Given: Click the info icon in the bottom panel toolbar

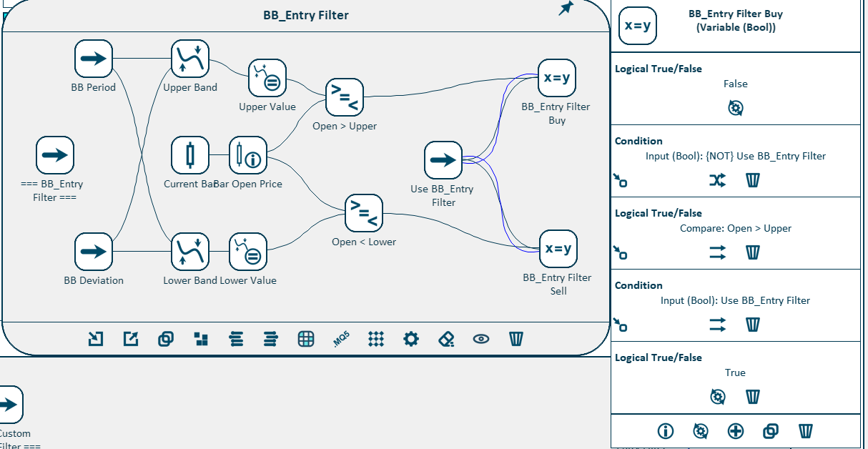Looking at the screenshot, I should [x=666, y=431].
